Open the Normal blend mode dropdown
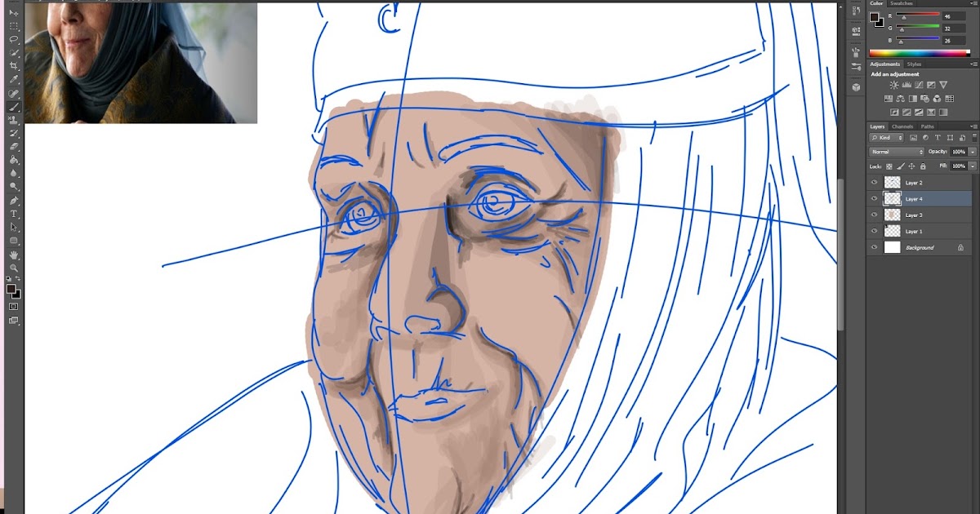The height and width of the screenshot is (514, 980). (896, 152)
